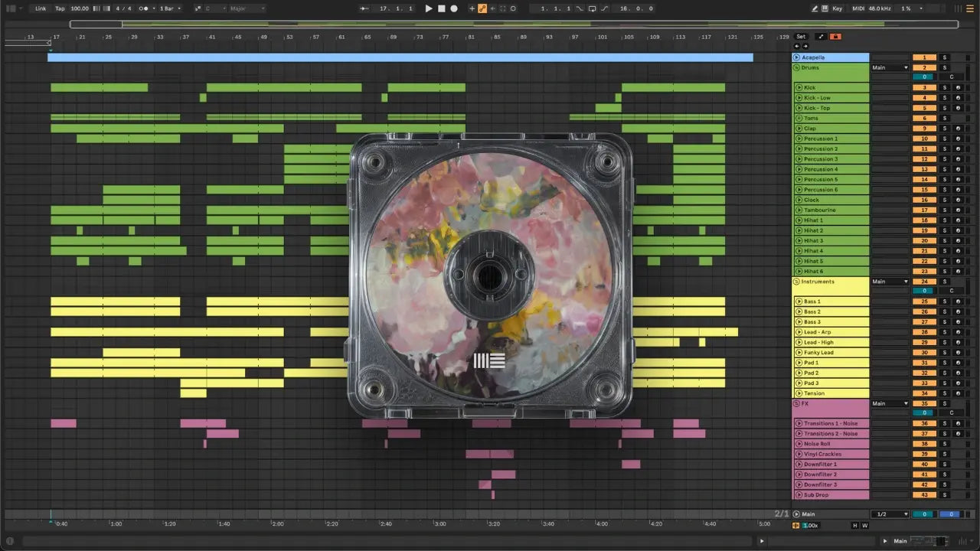The image size is (980, 551).
Task: Toggle the metronome icon
Action: click(143, 8)
